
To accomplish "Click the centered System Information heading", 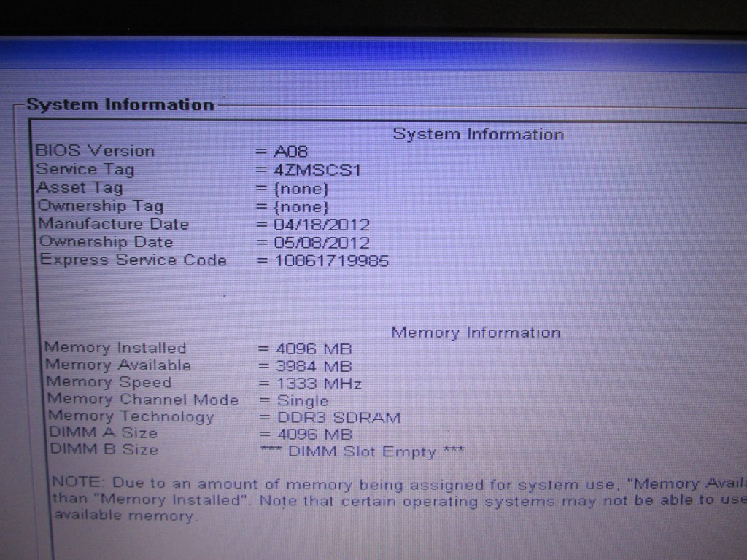I will click(478, 134).
